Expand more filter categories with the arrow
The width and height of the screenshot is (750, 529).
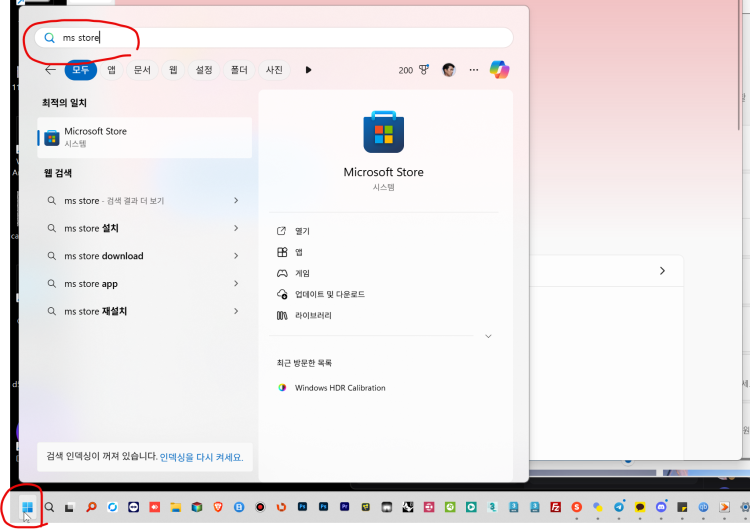click(308, 70)
